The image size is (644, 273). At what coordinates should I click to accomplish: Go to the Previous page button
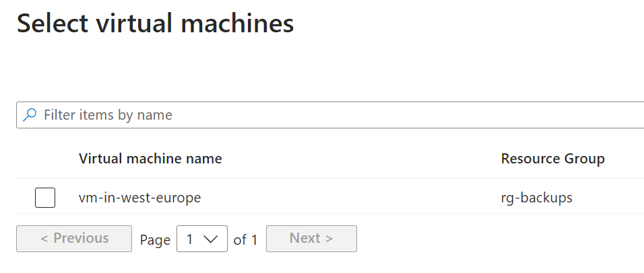tap(74, 239)
